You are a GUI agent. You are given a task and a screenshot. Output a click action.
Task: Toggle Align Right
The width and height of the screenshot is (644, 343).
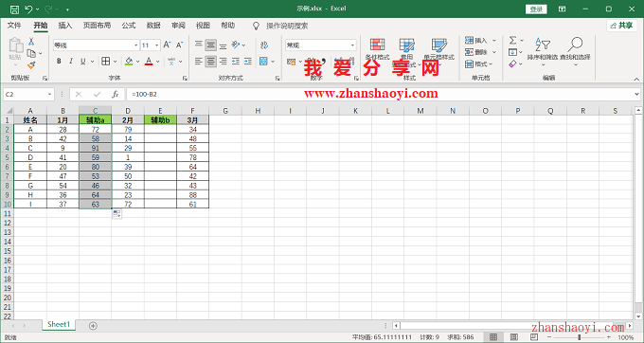[223, 62]
